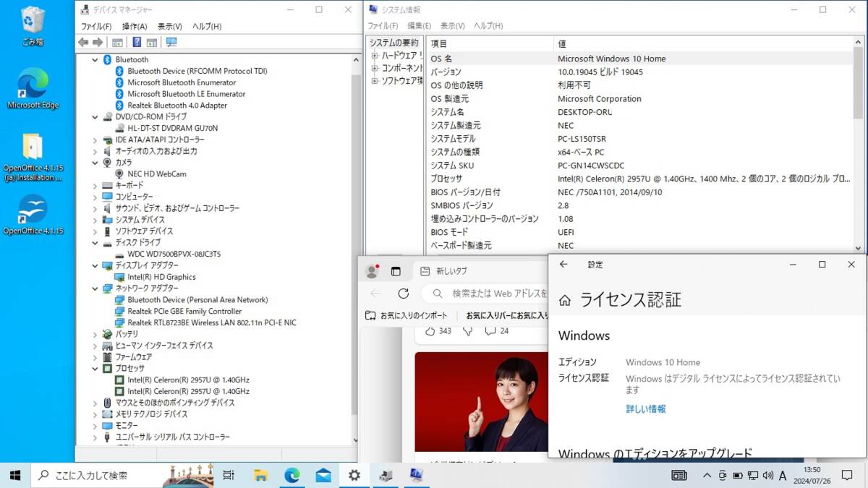Image resolution: width=868 pixels, height=488 pixels.
Task: Collapse the ネットワーク アダプター category
Action: tap(95, 288)
